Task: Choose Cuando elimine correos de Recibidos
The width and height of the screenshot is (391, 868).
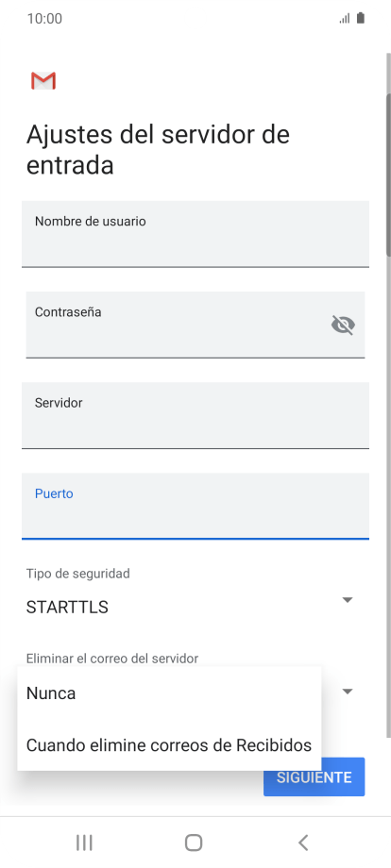Action: [169, 745]
